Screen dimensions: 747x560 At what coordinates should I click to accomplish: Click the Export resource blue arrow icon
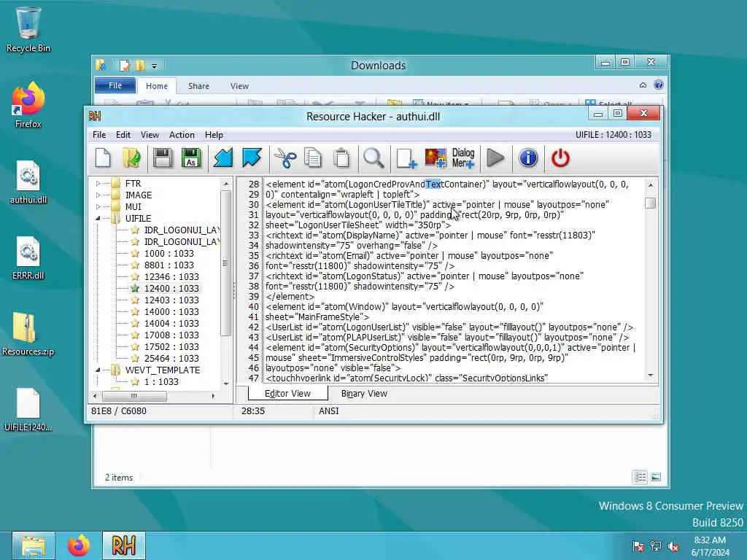click(252, 158)
